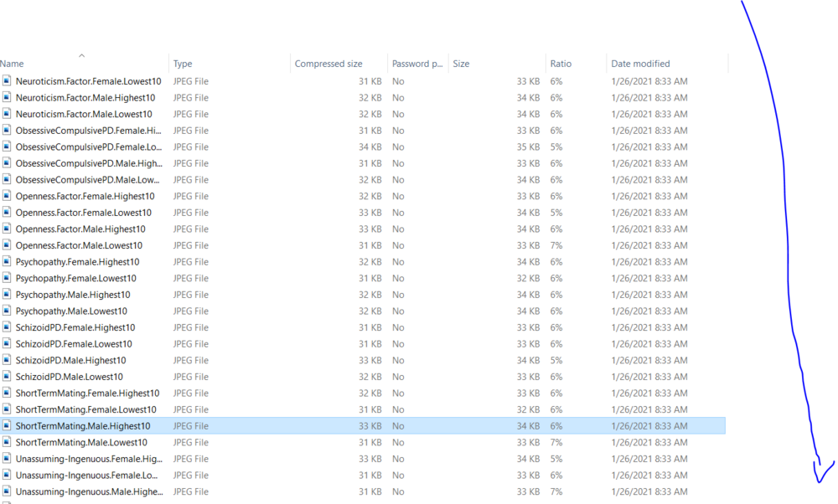Click the Psychopathy.Male.Lowest10 file icon
Viewport: 838px width, 504px height.
(x=7, y=311)
